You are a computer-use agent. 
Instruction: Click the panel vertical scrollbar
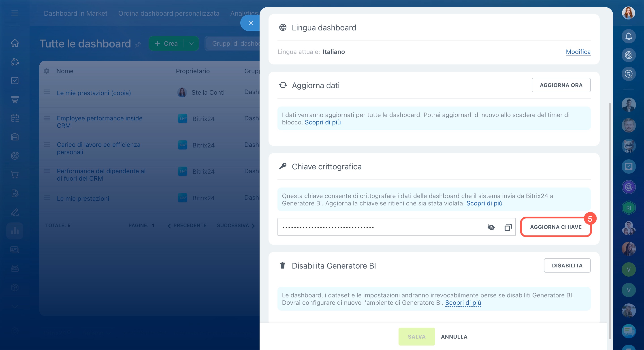610,220
